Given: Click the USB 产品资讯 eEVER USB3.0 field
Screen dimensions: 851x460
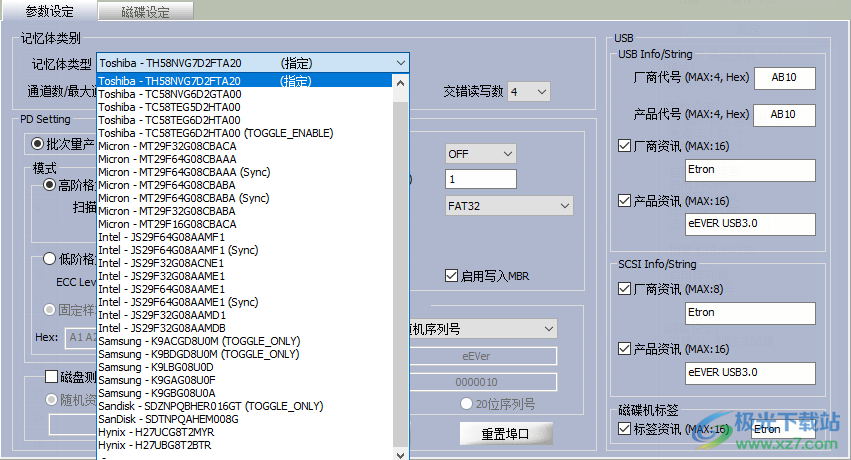Looking at the screenshot, I should point(750,224).
